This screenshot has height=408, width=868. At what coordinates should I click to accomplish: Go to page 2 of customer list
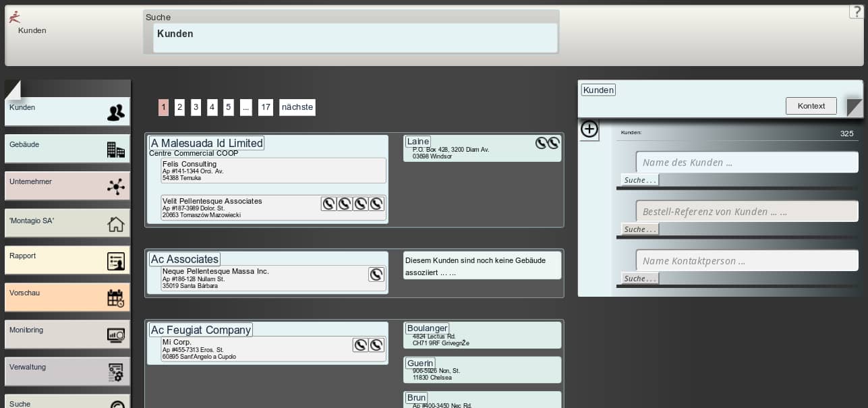pyautogui.click(x=179, y=107)
